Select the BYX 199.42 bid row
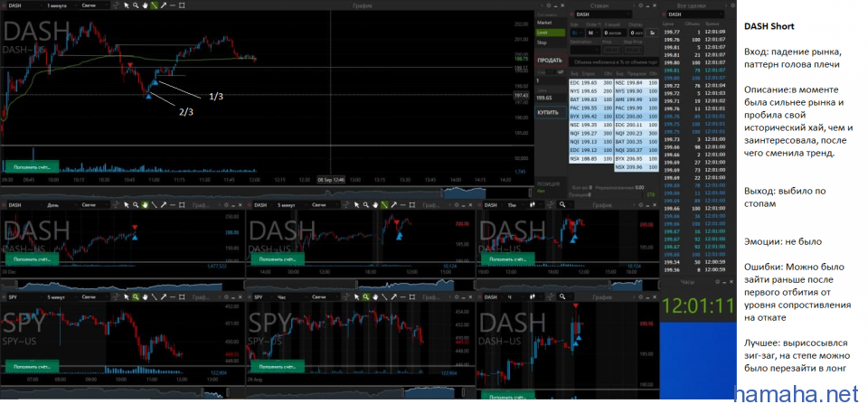Viewport: 868px width, 404px height. coord(591,117)
